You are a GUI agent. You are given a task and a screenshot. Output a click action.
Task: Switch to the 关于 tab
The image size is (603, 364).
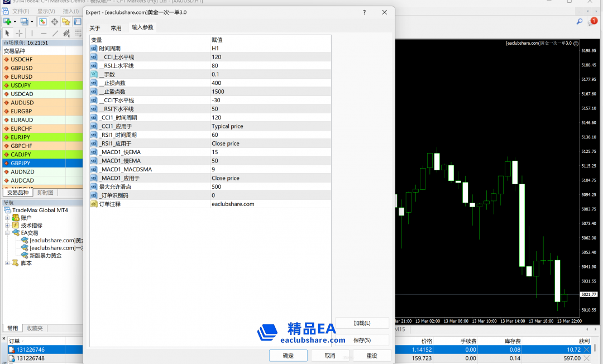[95, 28]
